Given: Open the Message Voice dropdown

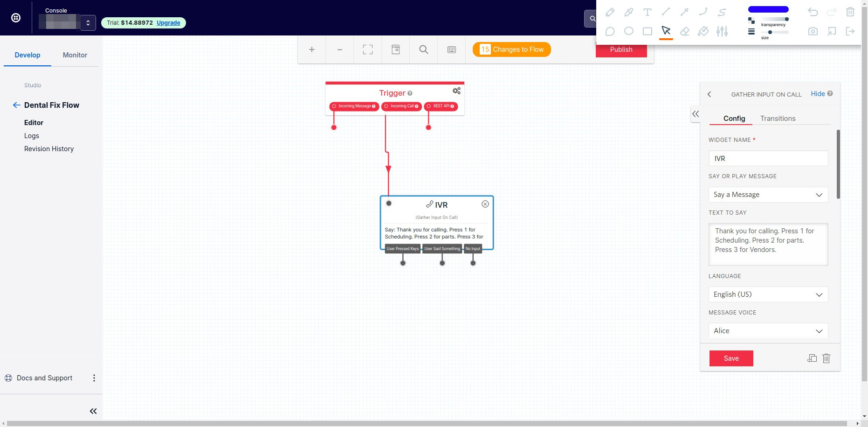Looking at the screenshot, I should click(768, 330).
